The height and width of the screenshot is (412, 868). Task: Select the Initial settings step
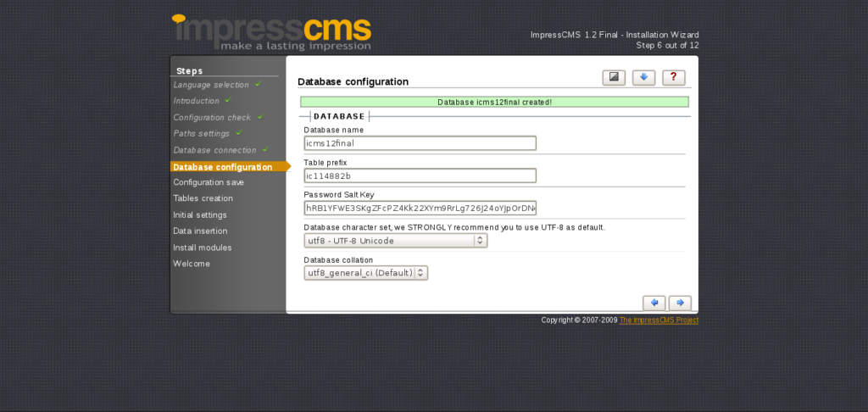pyautogui.click(x=200, y=214)
